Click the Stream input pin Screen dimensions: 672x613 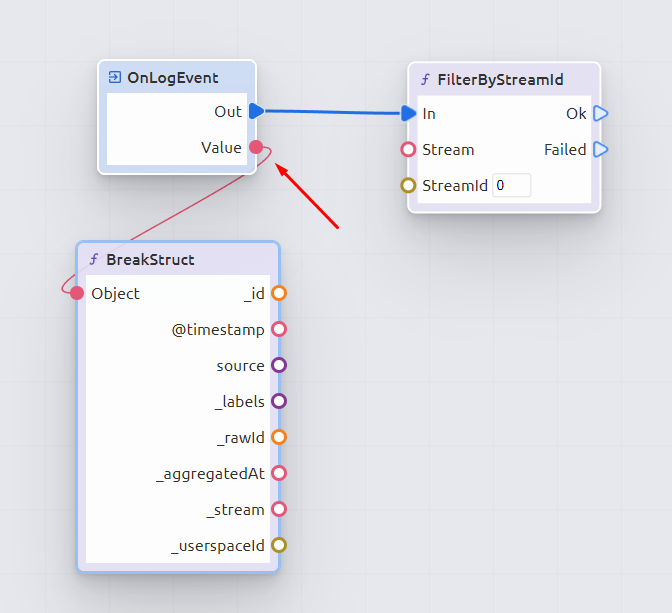click(x=408, y=150)
